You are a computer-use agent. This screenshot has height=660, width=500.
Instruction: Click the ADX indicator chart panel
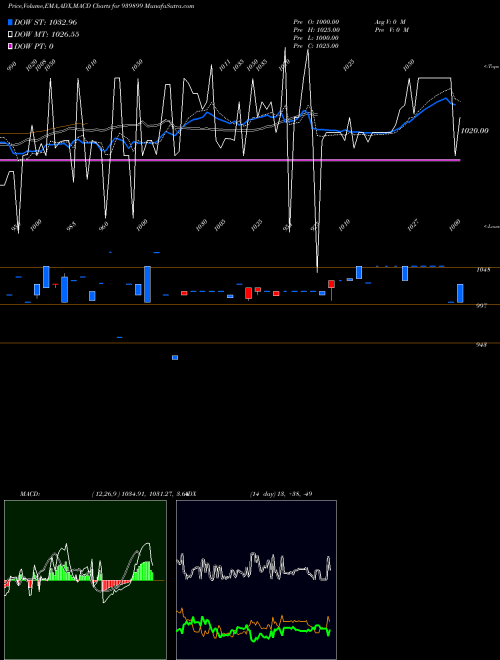coord(256,580)
